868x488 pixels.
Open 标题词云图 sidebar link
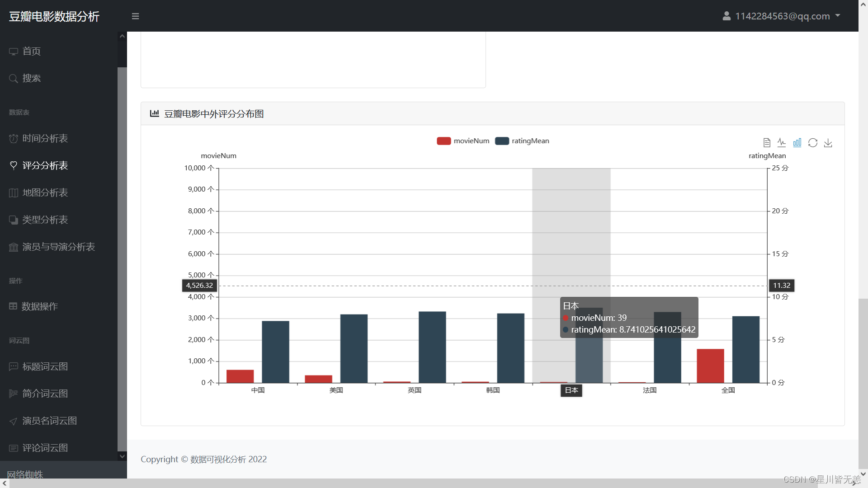click(x=45, y=366)
